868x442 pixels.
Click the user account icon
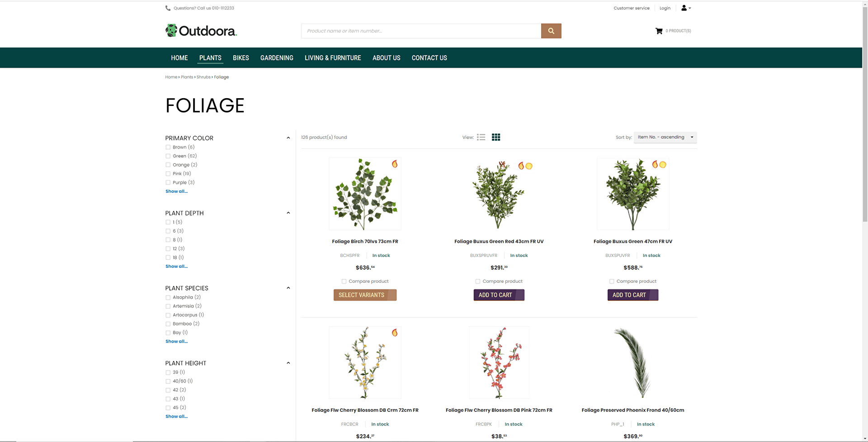684,8
